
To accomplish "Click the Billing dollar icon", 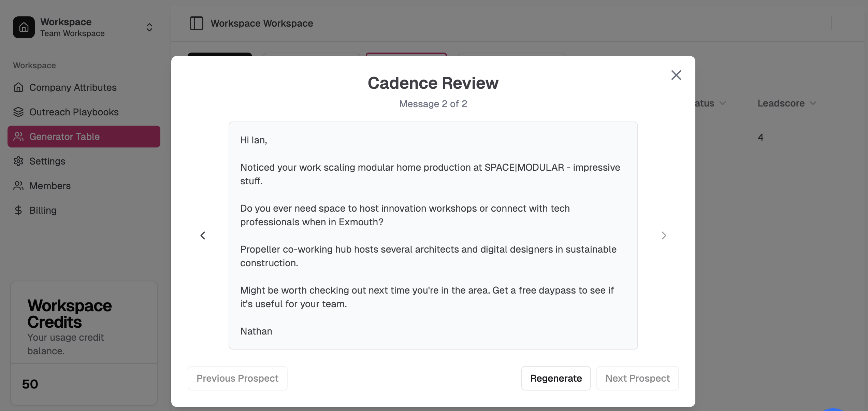I will point(18,210).
